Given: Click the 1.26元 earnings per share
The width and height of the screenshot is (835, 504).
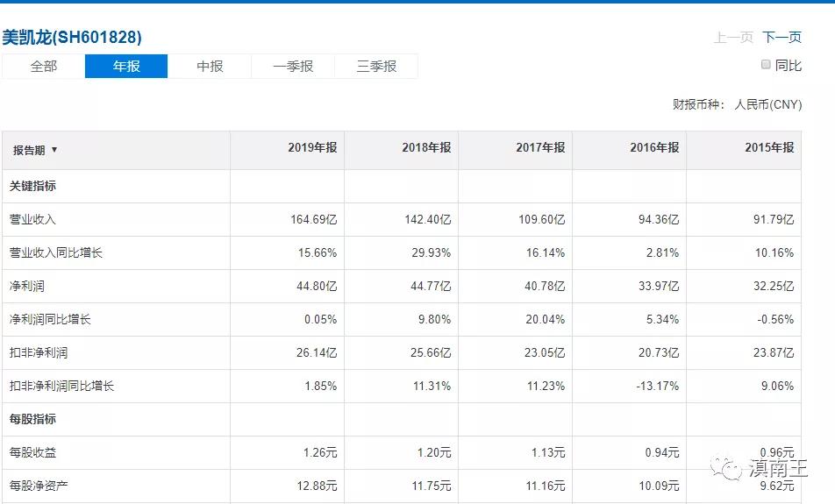Looking at the screenshot, I should [x=320, y=452].
